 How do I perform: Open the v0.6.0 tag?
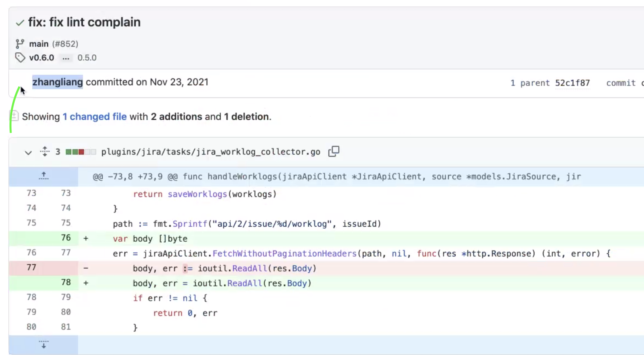(42, 58)
